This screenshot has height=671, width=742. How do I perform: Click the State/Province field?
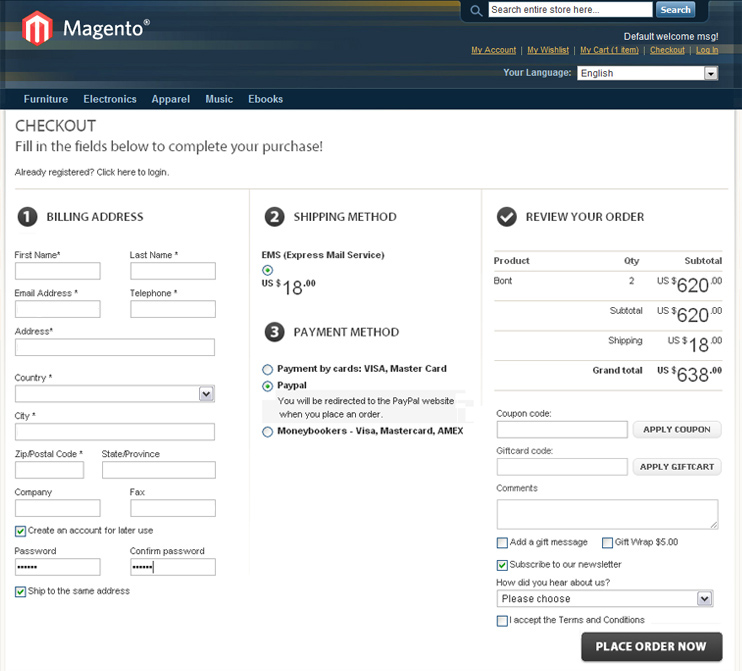click(159, 470)
